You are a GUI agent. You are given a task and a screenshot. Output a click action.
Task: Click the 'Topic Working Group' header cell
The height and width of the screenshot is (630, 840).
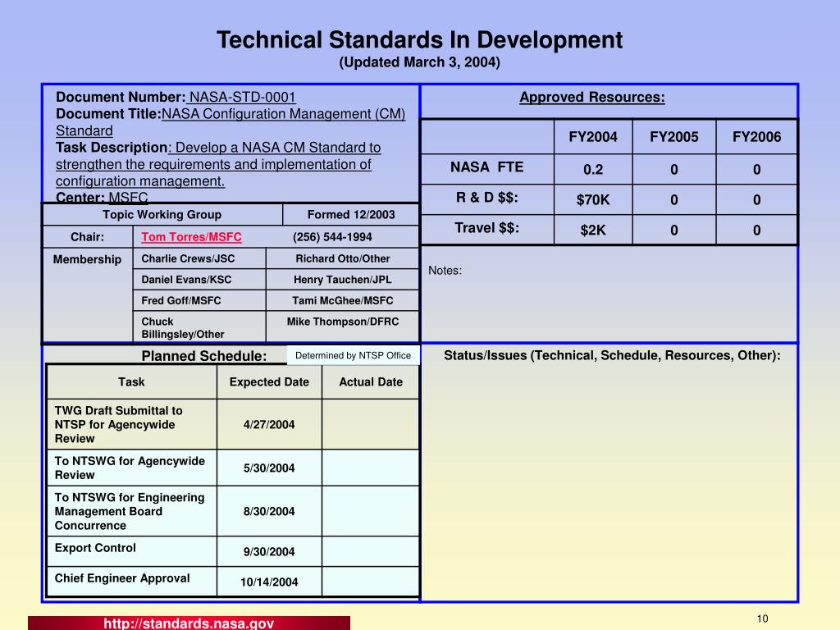point(162,215)
